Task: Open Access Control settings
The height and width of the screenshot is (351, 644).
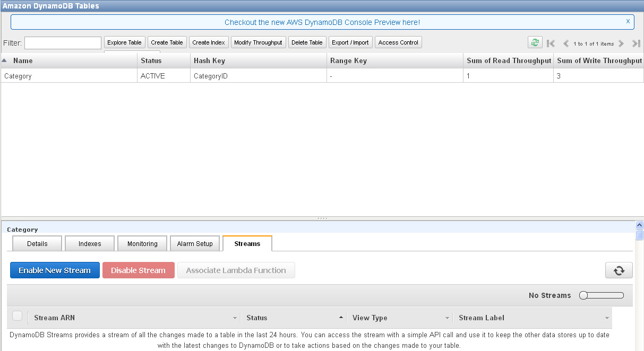Action: pos(398,42)
